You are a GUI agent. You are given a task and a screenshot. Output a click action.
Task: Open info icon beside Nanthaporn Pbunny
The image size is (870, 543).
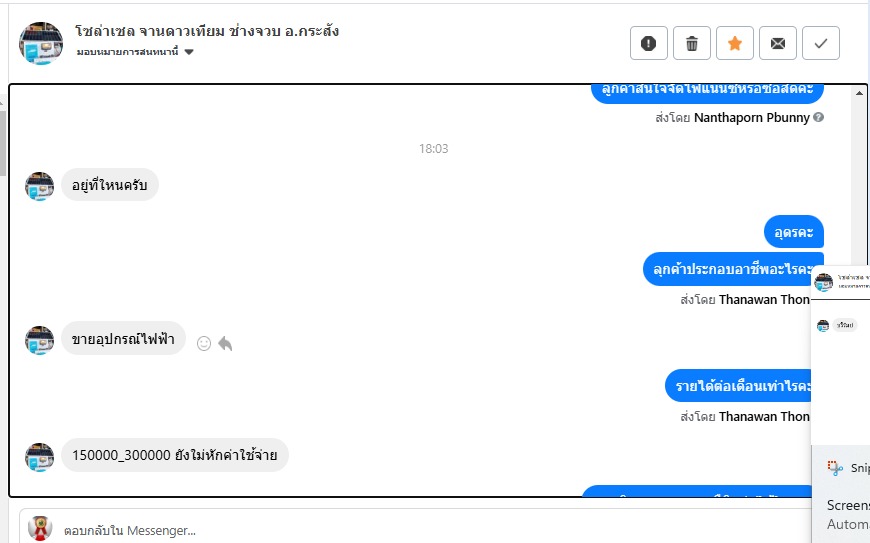pos(818,118)
